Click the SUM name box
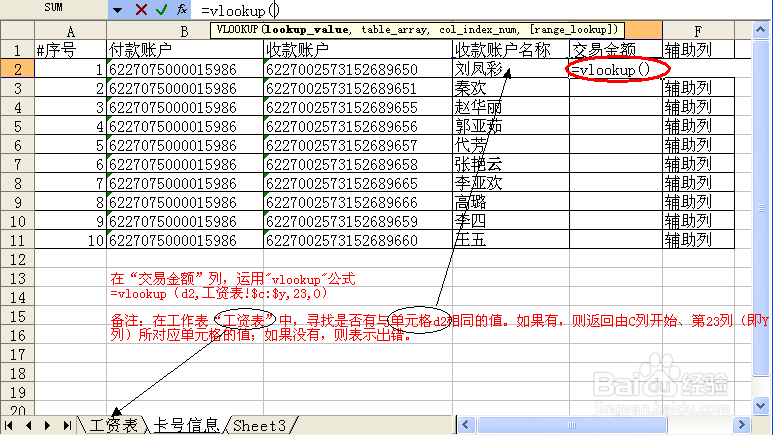 (x=54, y=8)
